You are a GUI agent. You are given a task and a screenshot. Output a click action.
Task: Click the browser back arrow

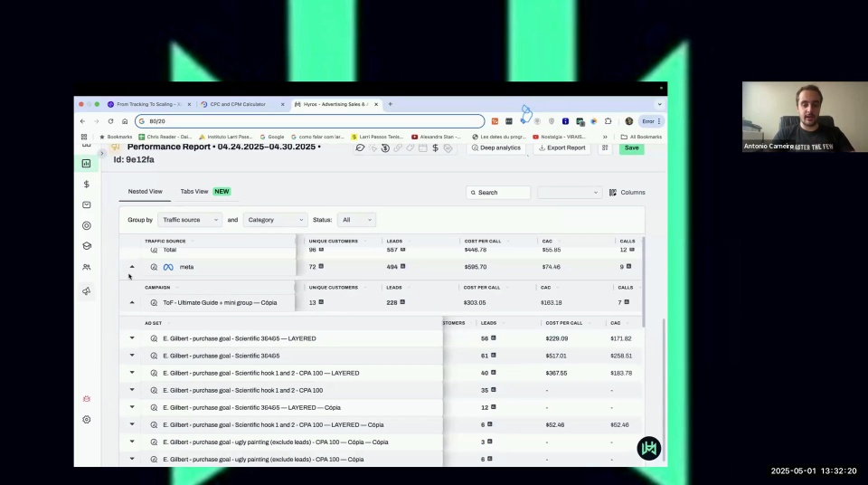click(x=82, y=121)
